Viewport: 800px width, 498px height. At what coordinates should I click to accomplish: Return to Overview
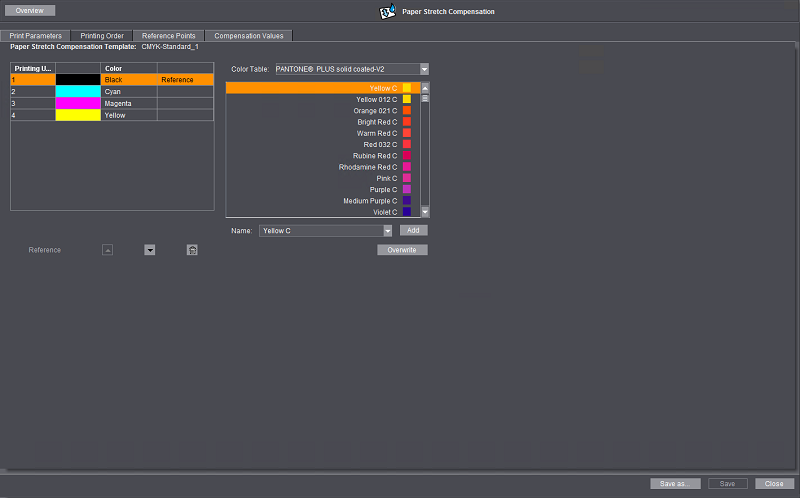click(x=29, y=11)
